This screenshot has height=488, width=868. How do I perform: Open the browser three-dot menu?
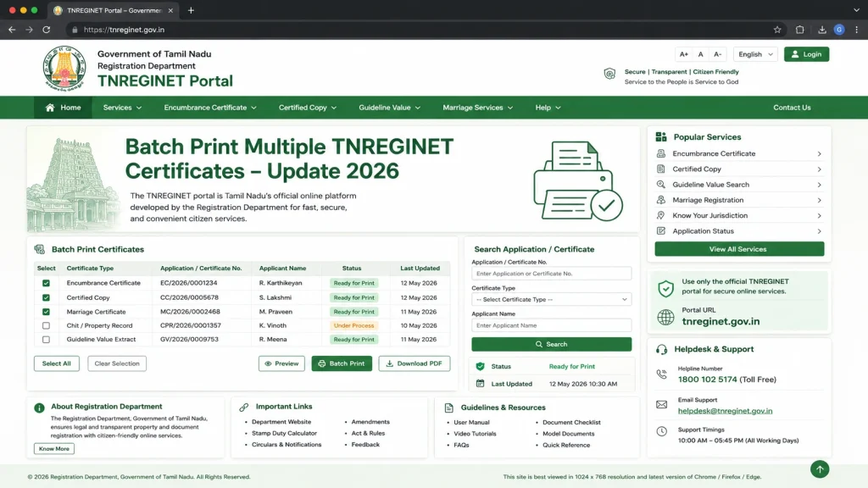[x=856, y=30]
